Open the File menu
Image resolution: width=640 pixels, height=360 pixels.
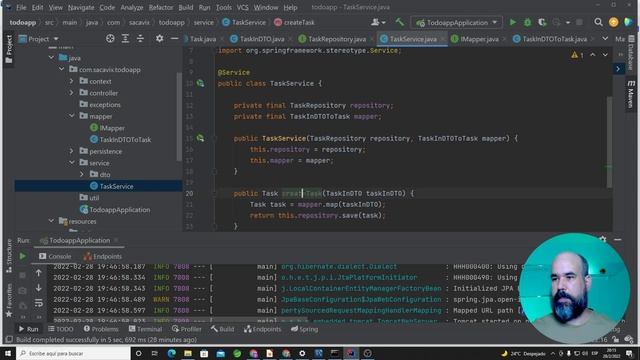coord(21,7)
